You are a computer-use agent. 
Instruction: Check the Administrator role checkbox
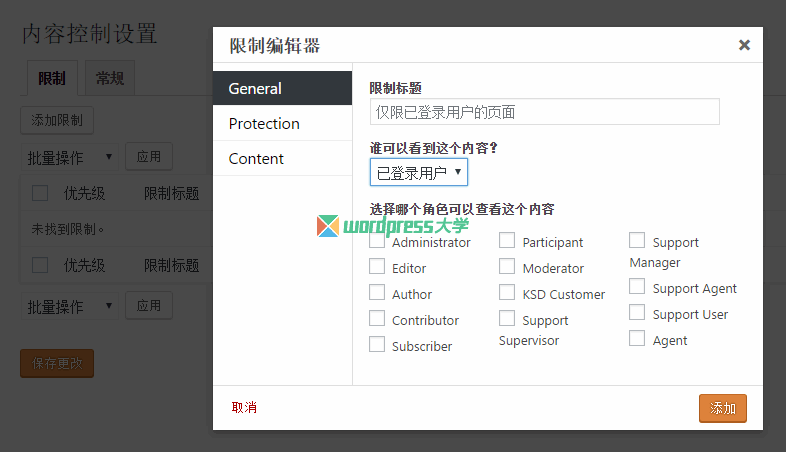(x=377, y=241)
